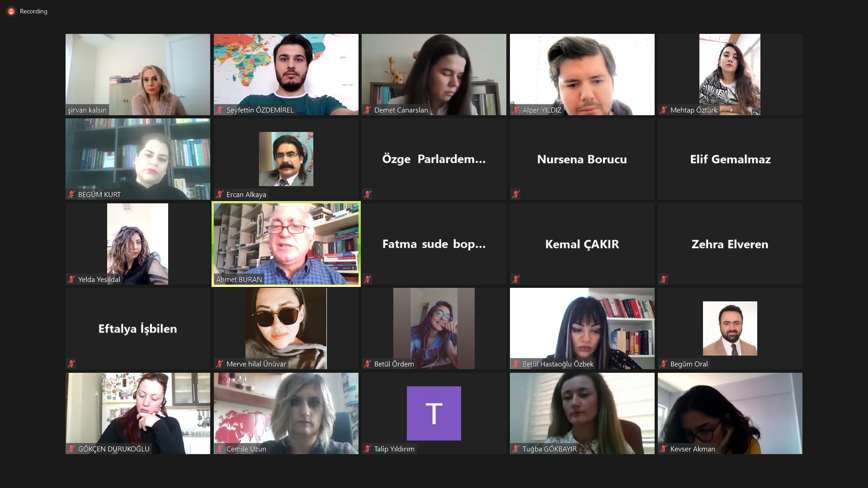Click muted mic icon on Demet Canarslan
The image size is (868, 488).
tap(368, 110)
